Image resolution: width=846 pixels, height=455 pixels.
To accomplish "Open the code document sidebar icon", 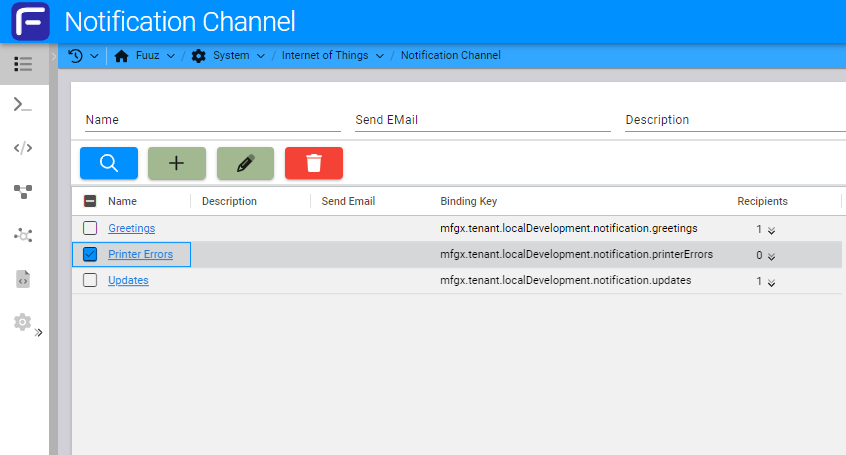I will click(23, 279).
